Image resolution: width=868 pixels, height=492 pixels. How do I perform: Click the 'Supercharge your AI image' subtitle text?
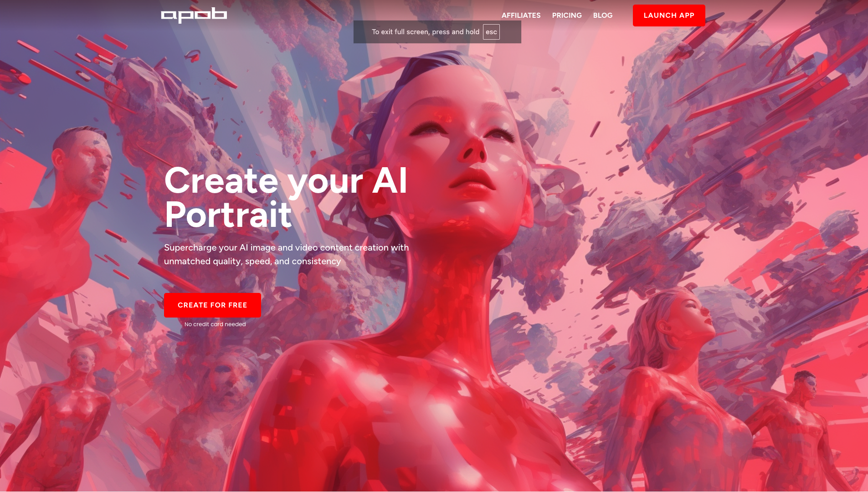[287, 254]
